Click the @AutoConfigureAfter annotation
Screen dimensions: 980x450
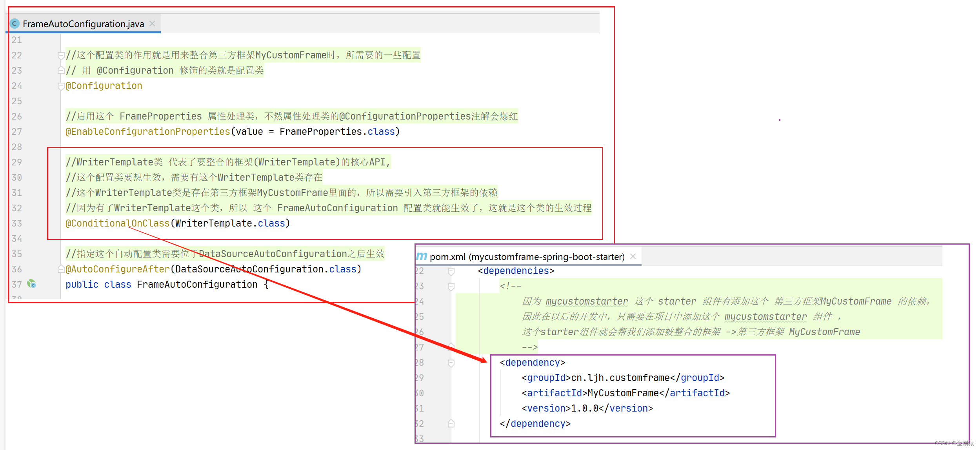click(118, 269)
